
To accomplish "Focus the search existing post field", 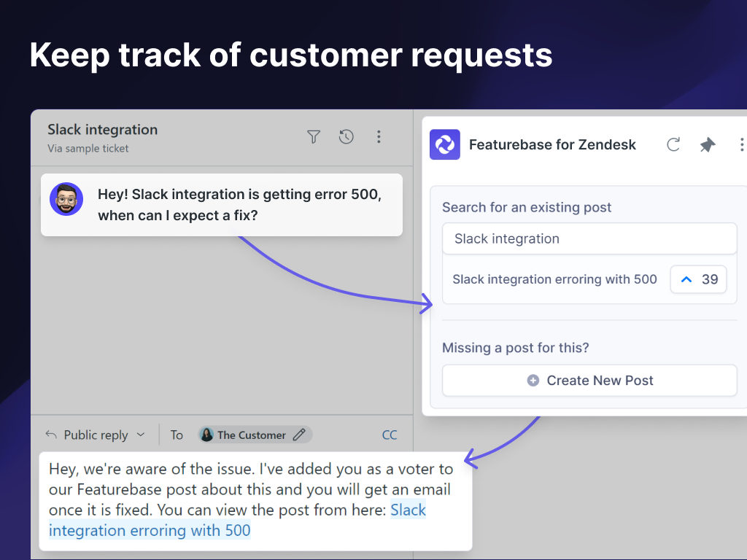I will pos(589,238).
